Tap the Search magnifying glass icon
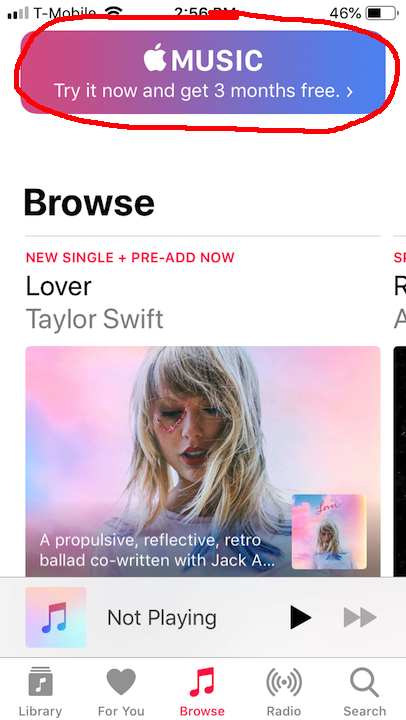Screen dimensions: 406x720 click(x=364, y=682)
